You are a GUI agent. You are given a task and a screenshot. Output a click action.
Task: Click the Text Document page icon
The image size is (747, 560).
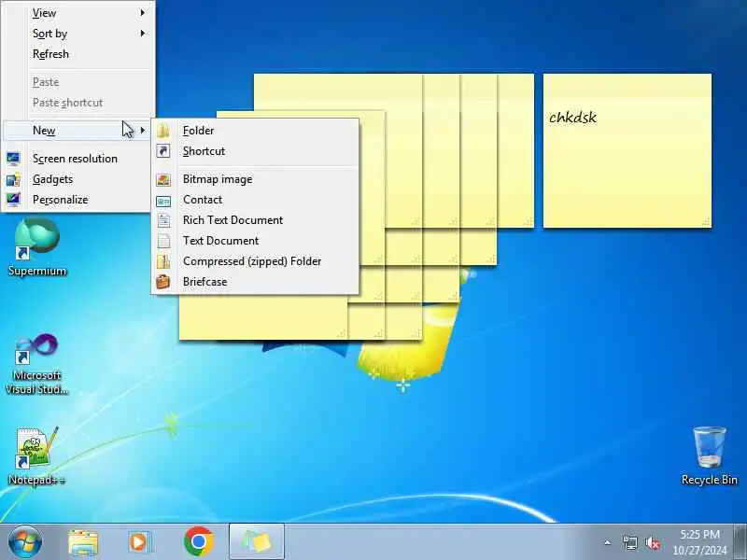163,241
